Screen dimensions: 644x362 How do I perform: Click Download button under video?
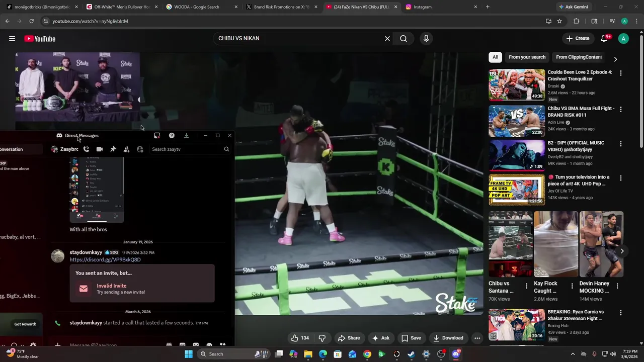(448, 338)
